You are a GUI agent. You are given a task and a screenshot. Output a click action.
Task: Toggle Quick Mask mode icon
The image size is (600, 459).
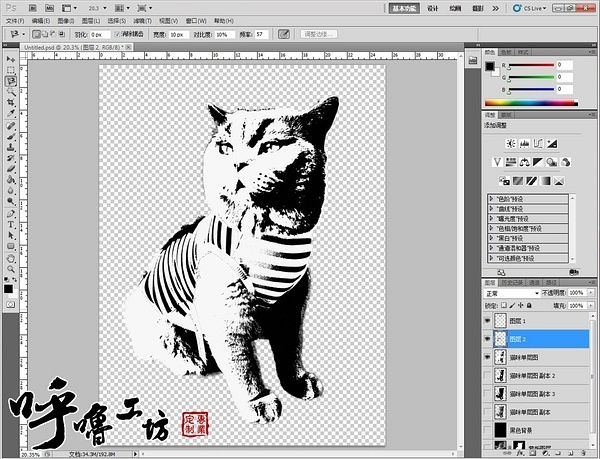pos(11,304)
